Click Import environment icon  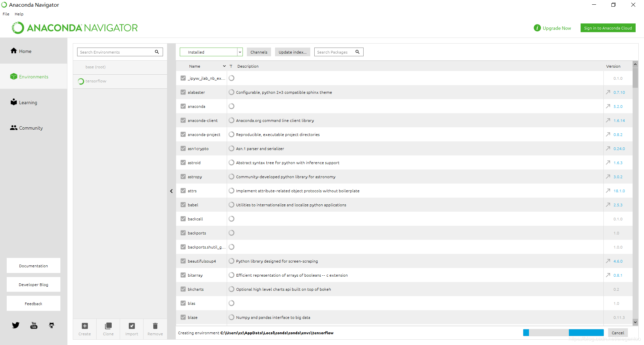(132, 326)
